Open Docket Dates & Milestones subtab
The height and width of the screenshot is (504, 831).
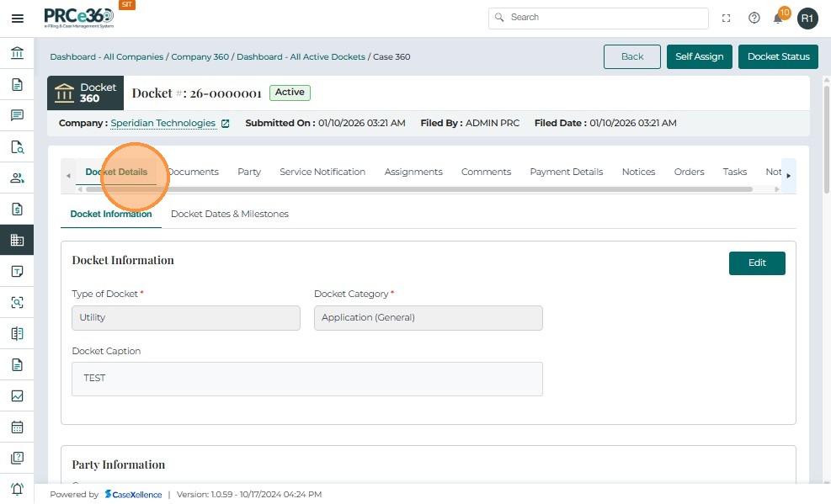coord(230,214)
